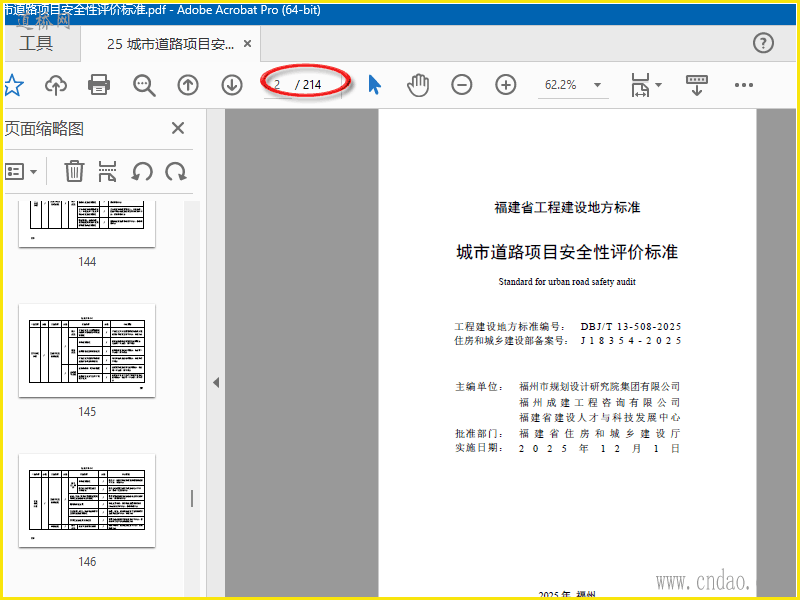
Task: Click the 福州成建工程咨询有限公司 text
Action: (x=599, y=403)
